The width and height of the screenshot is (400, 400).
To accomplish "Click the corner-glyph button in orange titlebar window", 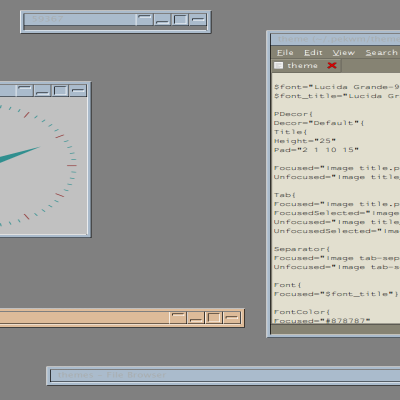I will click(178, 318).
